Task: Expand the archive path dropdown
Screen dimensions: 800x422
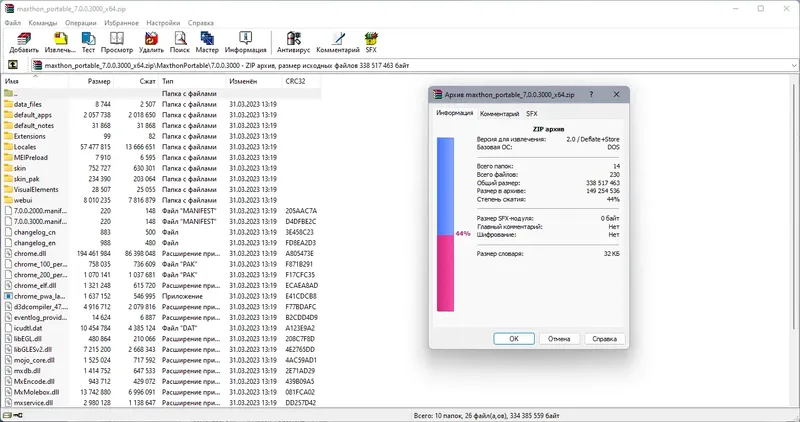Action: tap(794, 65)
